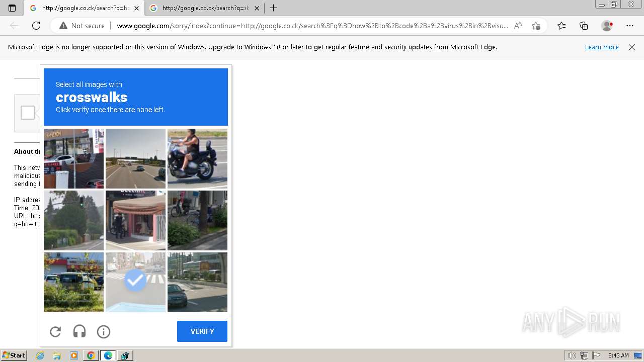644x362 pixels.
Task: Get an audio challenge via headphones icon
Action: pyautogui.click(x=79, y=331)
